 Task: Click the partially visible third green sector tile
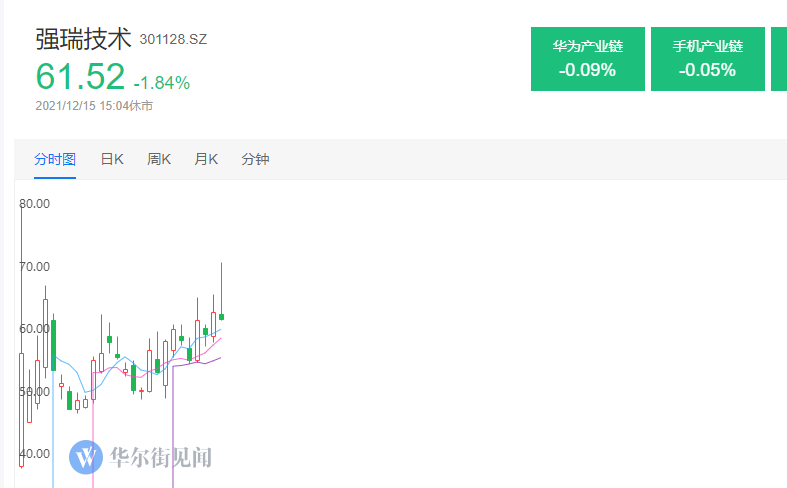click(x=779, y=59)
